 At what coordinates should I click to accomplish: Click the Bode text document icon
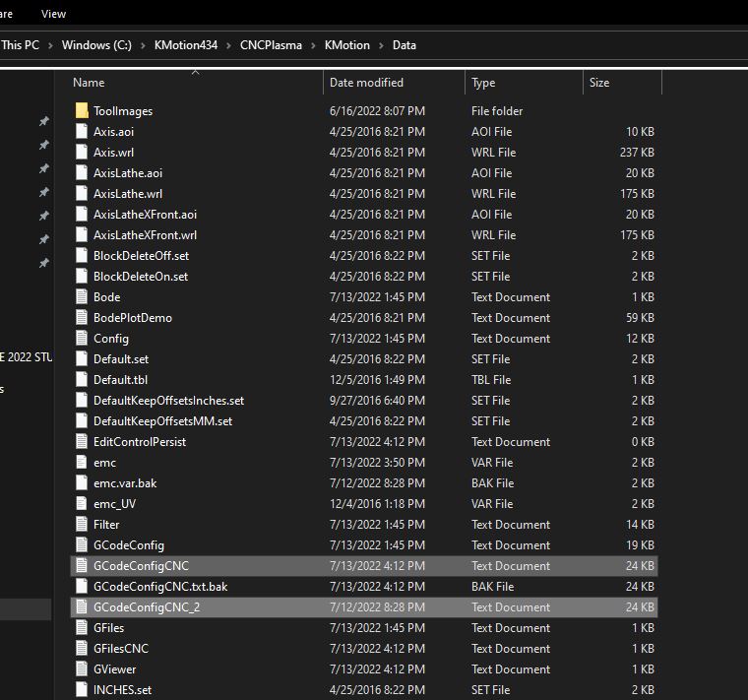click(x=82, y=297)
